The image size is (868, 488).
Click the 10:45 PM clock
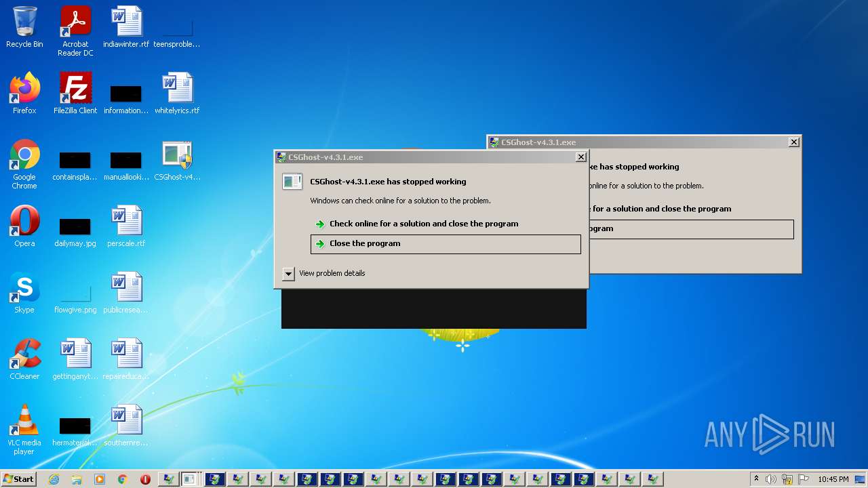pyautogui.click(x=833, y=479)
